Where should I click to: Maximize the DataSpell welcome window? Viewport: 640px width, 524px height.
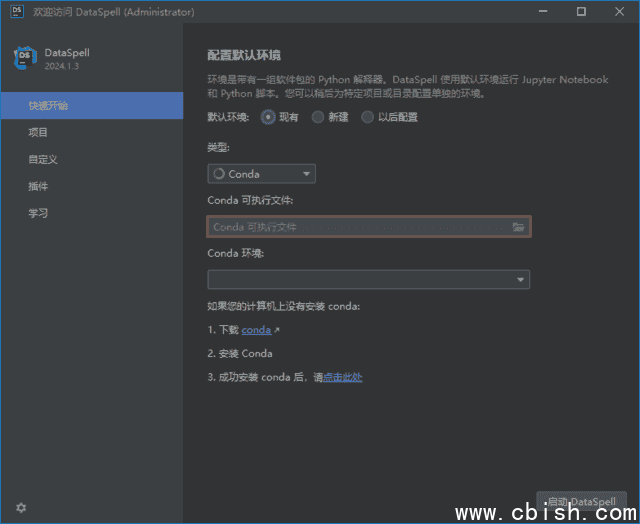point(581,11)
